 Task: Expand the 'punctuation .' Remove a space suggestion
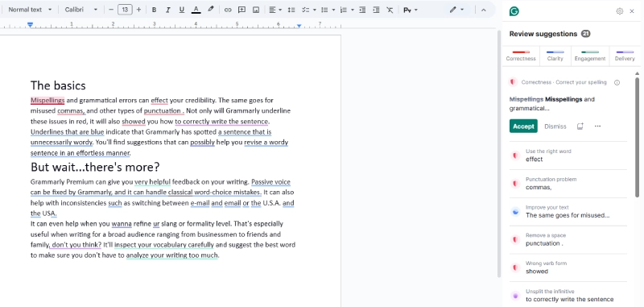click(x=568, y=239)
